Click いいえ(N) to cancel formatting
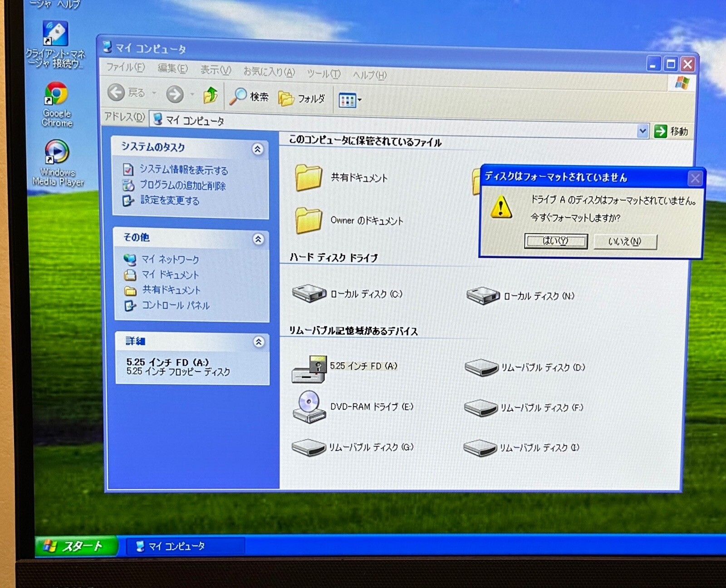The width and height of the screenshot is (726, 588). click(625, 241)
